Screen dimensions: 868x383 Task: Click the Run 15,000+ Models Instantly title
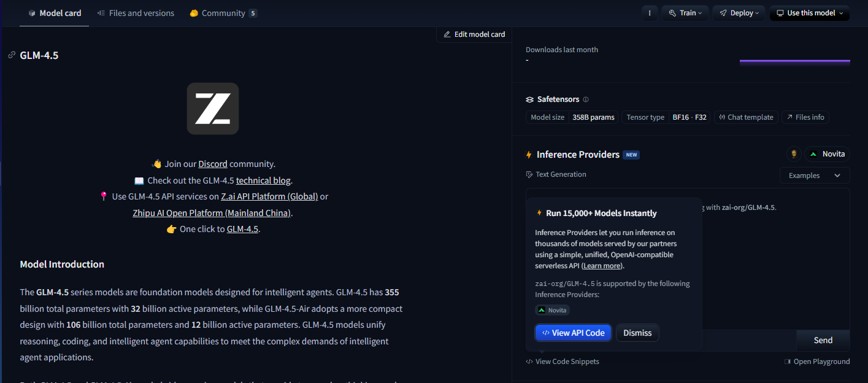(601, 214)
